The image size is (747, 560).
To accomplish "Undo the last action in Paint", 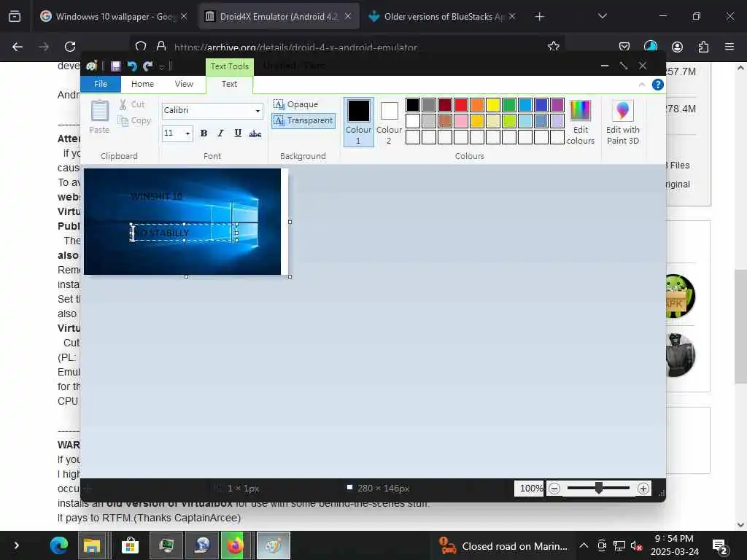I will click(132, 66).
